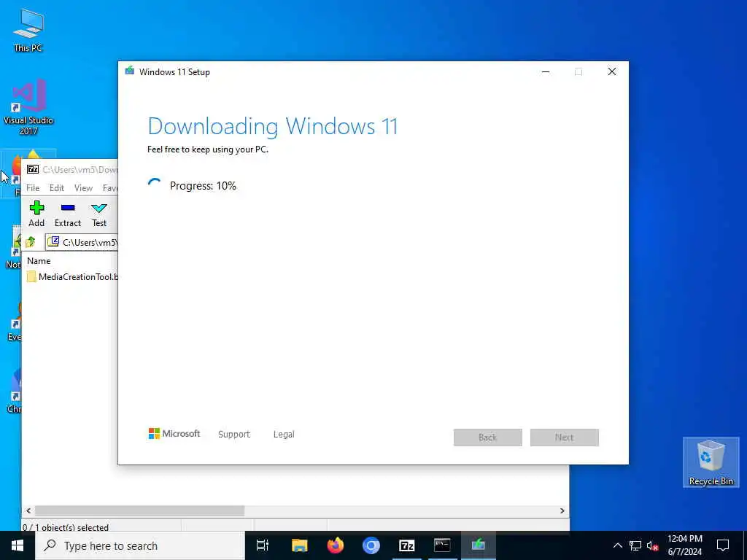Show hidden system tray icons

point(617,545)
